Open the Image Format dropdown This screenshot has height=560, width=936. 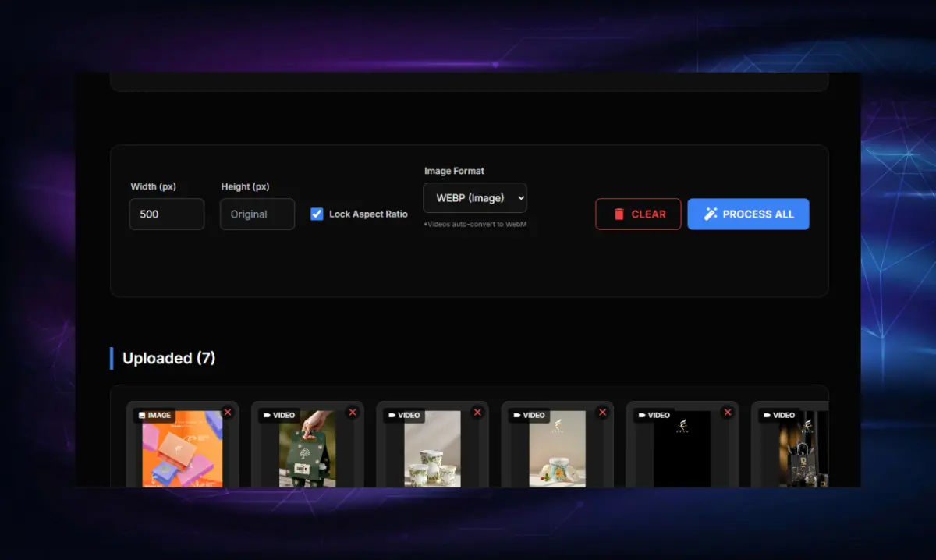pyautogui.click(x=475, y=198)
